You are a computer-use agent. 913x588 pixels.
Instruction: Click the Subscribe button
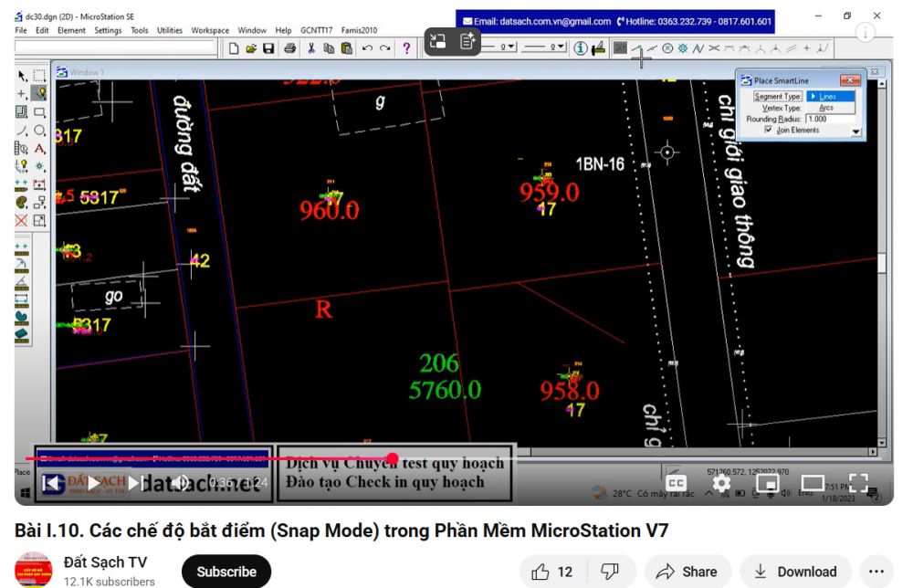pyautogui.click(x=226, y=572)
